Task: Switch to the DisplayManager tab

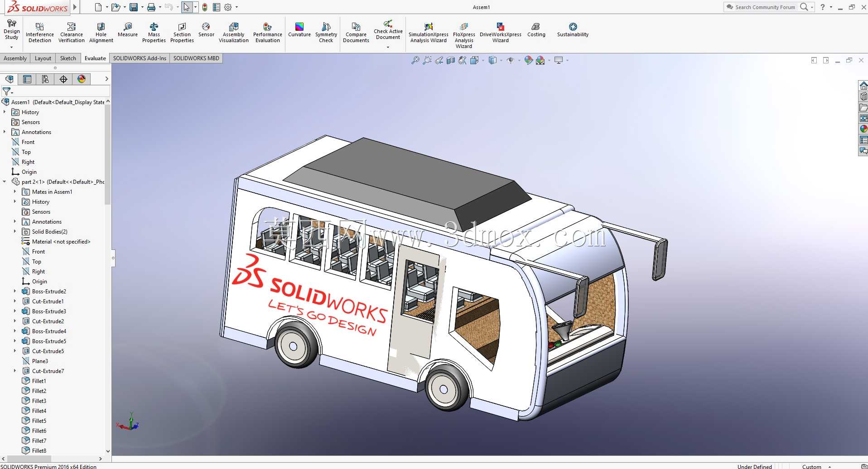Action: 82,79
